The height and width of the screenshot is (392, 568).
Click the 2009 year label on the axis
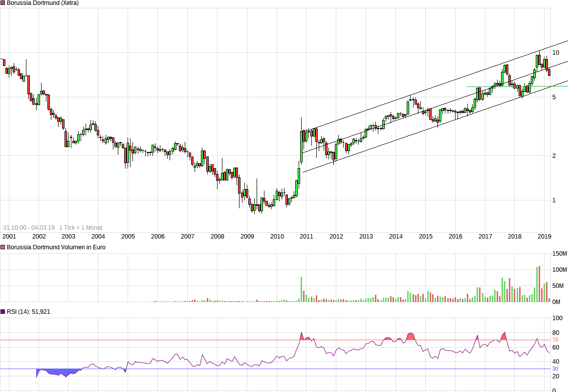click(247, 237)
